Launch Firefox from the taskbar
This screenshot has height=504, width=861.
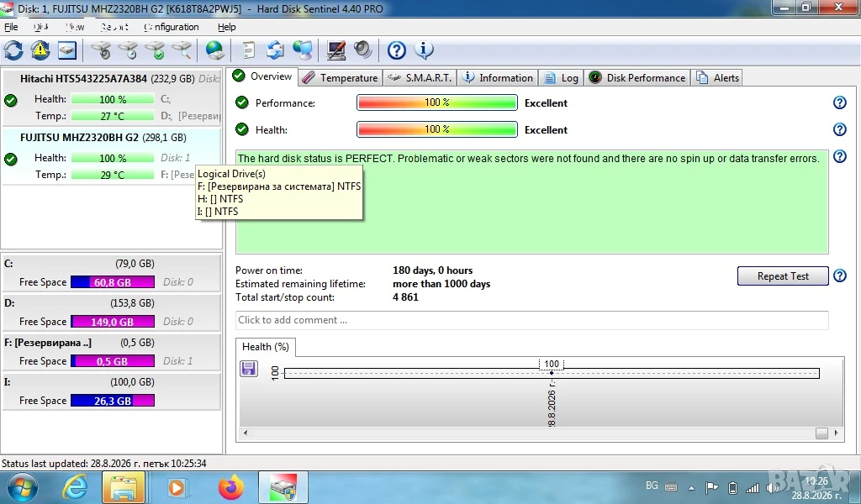coord(230,487)
